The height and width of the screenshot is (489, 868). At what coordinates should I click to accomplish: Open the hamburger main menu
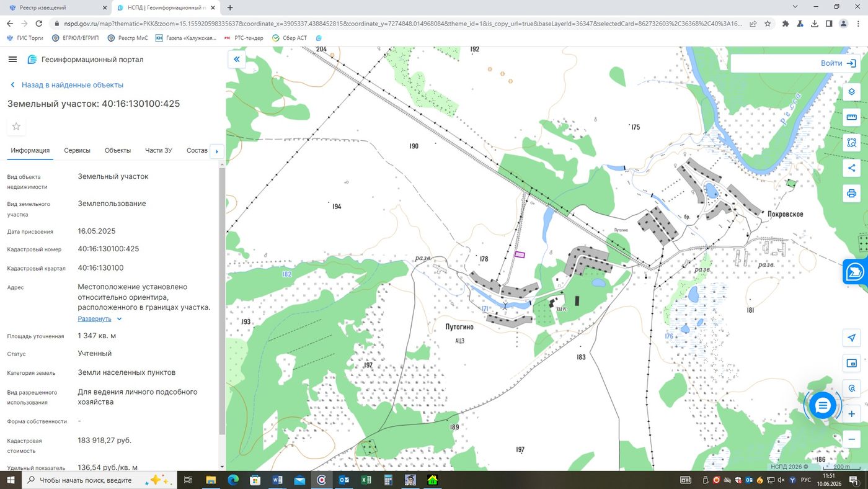(12, 60)
